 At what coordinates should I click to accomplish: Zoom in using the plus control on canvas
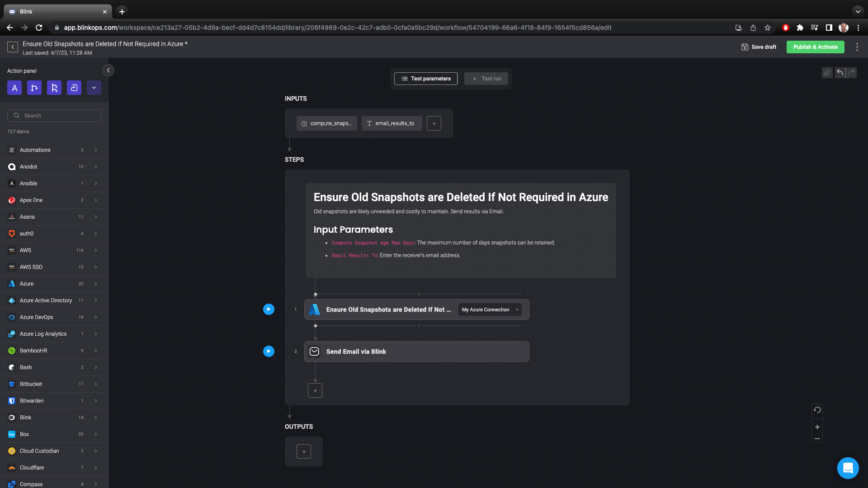coord(817,427)
